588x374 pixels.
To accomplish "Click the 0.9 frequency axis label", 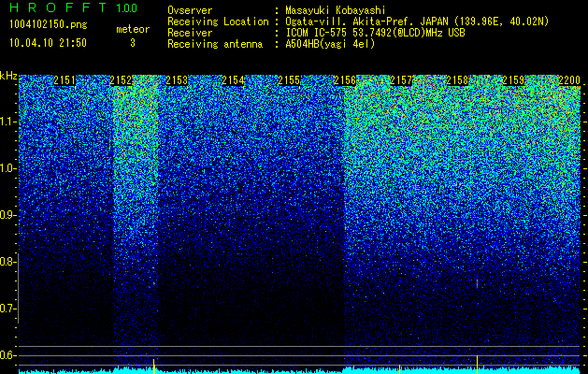I will tap(8, 215).
